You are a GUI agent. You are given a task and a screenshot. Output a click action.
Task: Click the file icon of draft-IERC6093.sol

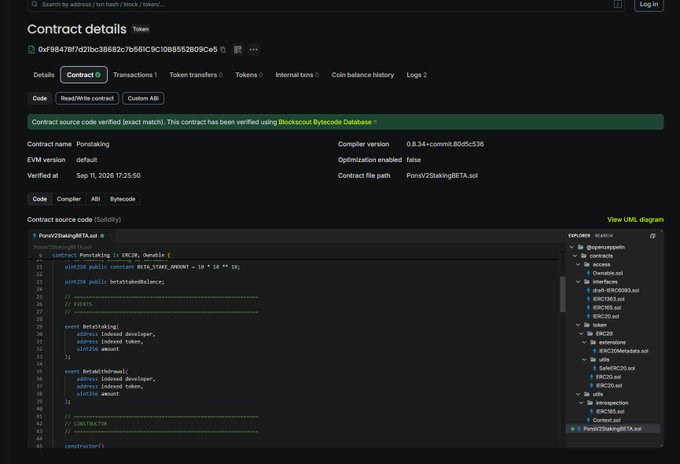(588, 291)
